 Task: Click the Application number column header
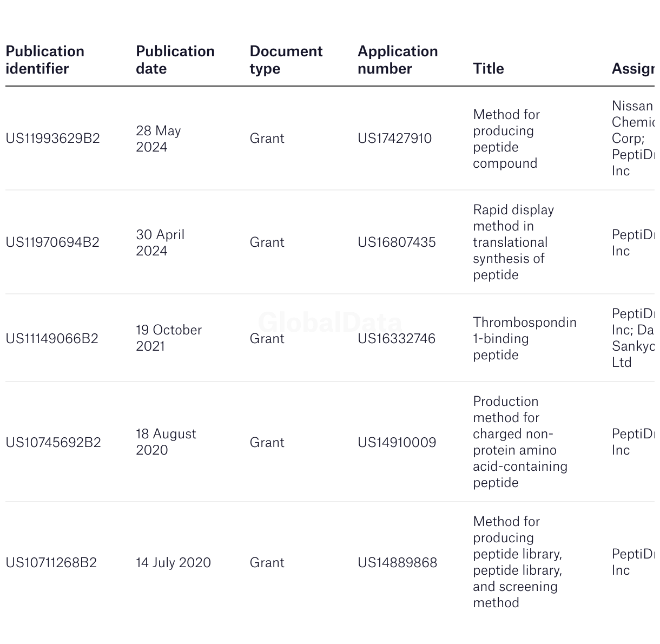(x=398, y=60)
